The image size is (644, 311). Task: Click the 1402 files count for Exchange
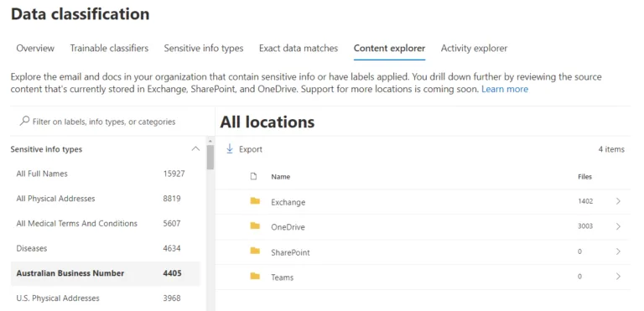pos(585,201)
